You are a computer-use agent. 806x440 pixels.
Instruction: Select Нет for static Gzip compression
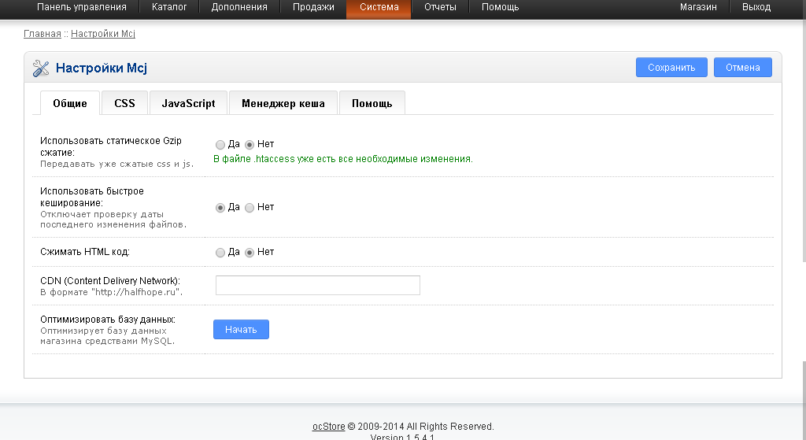point(249,145)
